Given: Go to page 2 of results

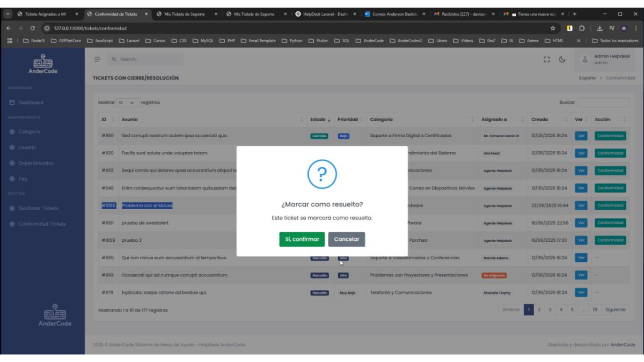Looking at the screenshot, I should click(539, 310).
